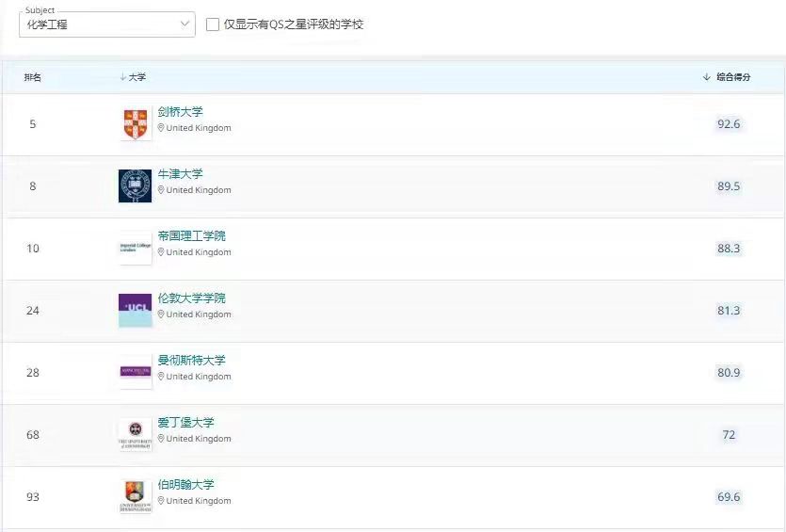Select rank 28 in the 曼彻斯特大学 row
Image resolution: width=786 pixels, height=532 pixels.
pyautogui.click(x=33, y=373)
